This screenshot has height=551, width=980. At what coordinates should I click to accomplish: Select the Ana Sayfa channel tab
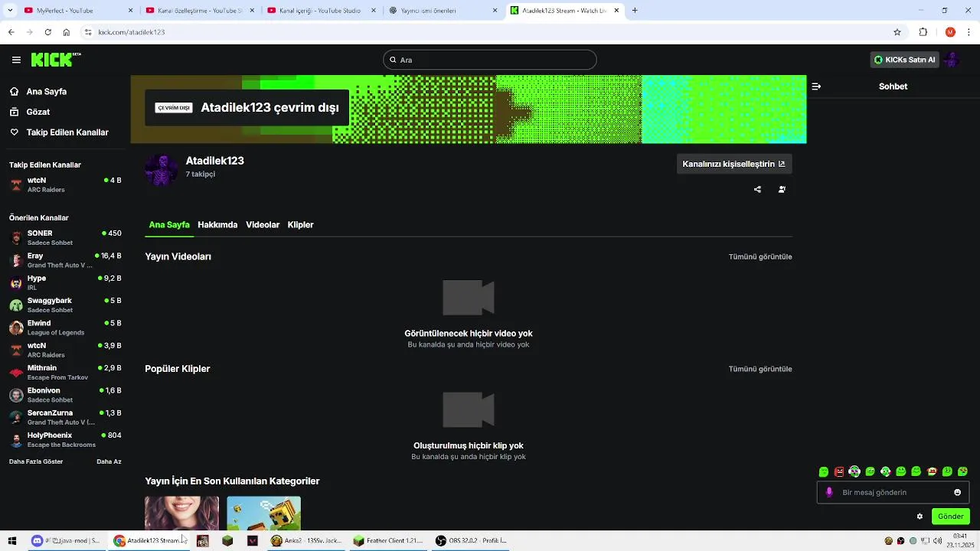click(169, 225)
